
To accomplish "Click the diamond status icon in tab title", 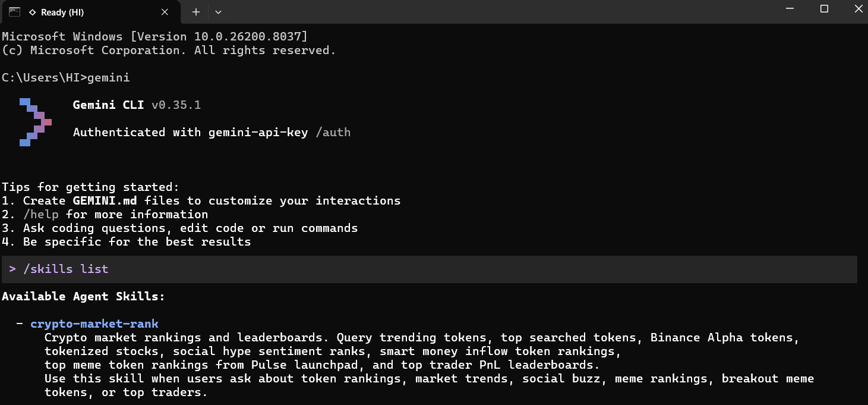I will click(32, 12).
